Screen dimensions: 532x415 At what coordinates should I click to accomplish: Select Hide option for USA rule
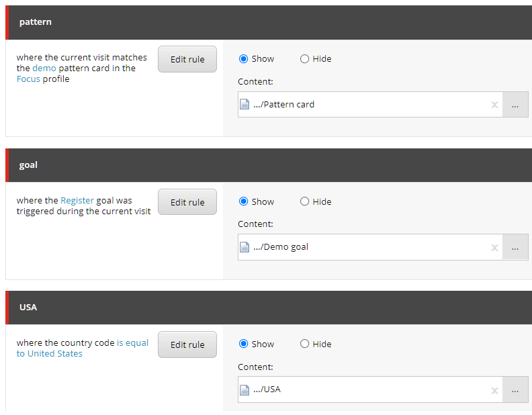[x=305, y=344]
